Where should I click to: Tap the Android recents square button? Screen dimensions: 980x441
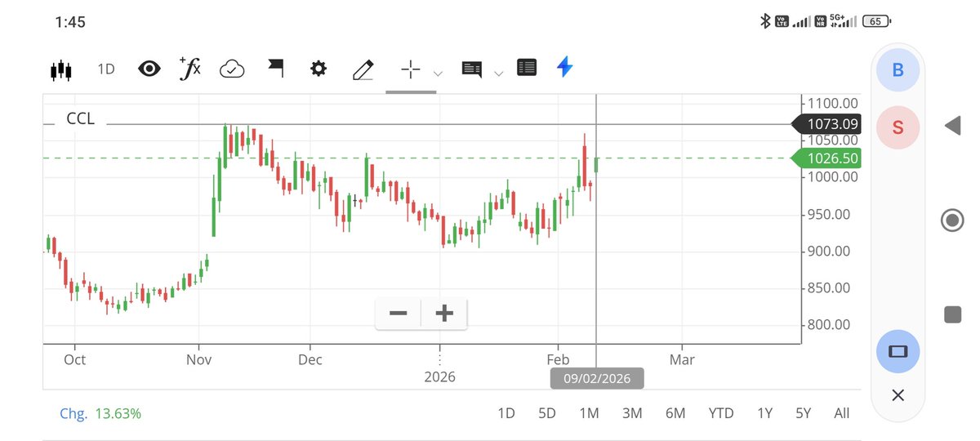[x=952, y=314]
